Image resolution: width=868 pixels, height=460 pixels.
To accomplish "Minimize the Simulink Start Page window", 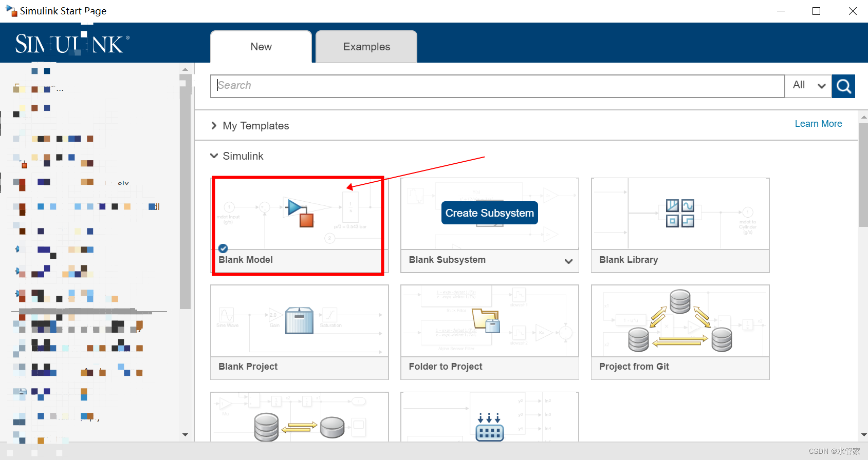I will click(x=781, y=11).
